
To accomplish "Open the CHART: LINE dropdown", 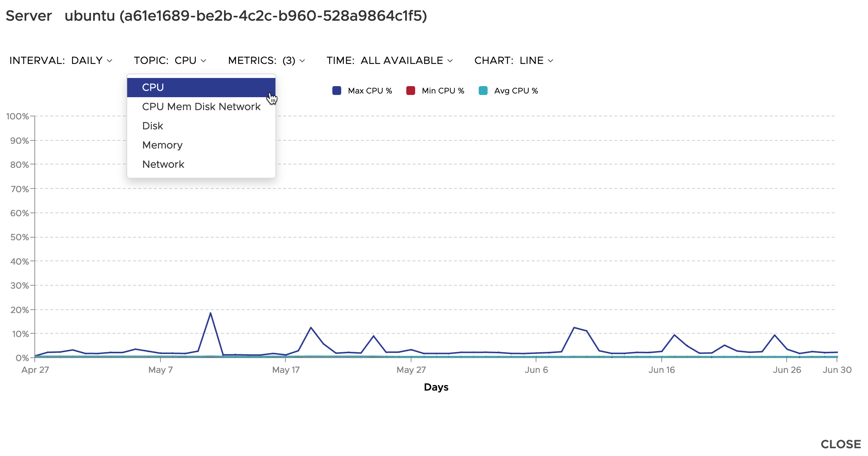I will 514,60.
